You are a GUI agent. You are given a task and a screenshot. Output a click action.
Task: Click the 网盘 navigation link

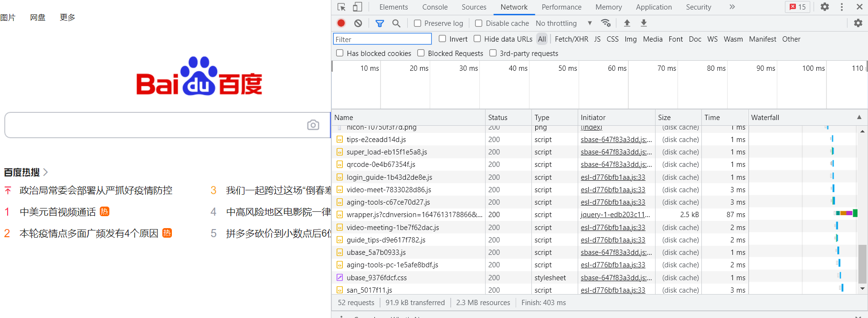pos(38,18)
